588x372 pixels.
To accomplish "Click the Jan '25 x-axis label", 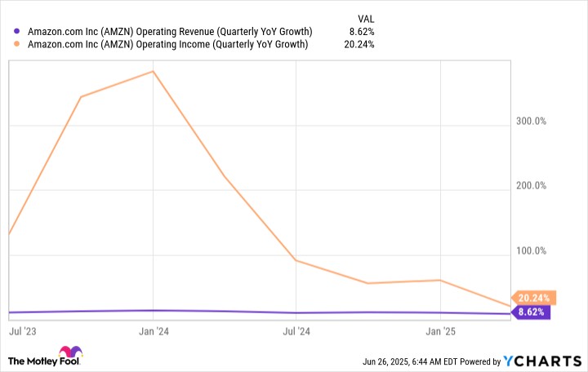I will 441,331.
